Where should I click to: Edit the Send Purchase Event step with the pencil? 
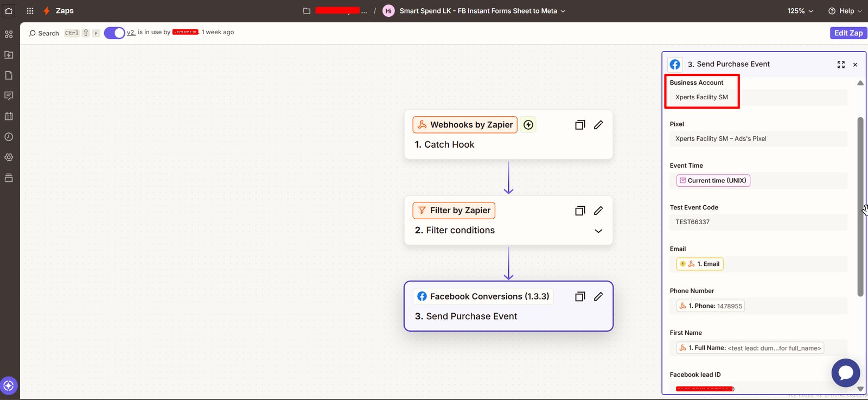pos(598,296)
